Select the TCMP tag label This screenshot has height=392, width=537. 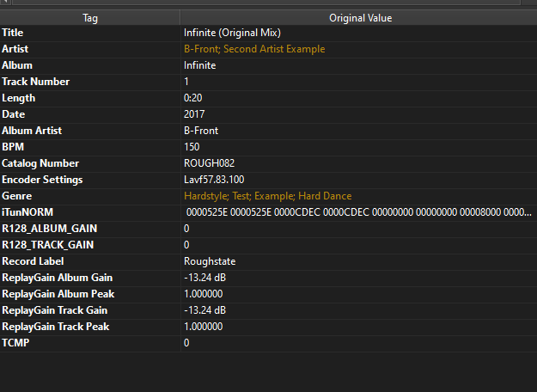pyautogui.click(x=15, y=343)
